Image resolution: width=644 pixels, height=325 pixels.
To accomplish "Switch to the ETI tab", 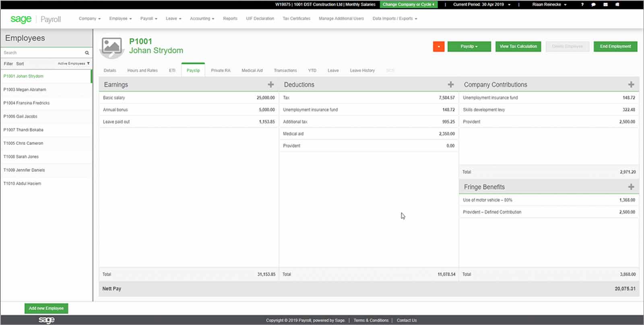I will pos(172,70).
